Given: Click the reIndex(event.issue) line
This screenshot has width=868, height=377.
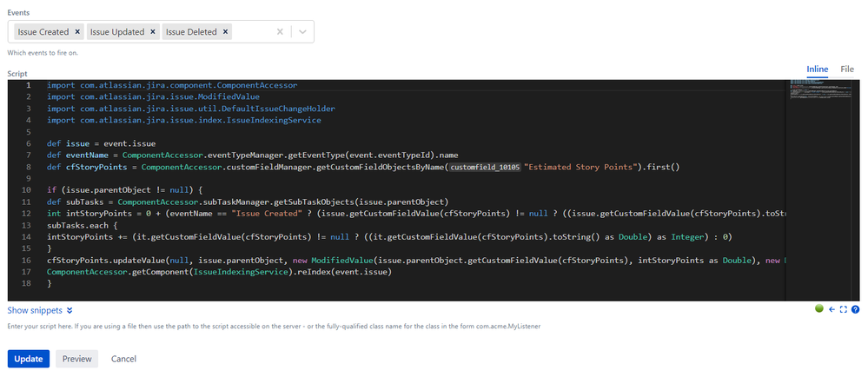Looking at the screenshot, I should coord(219,271).
